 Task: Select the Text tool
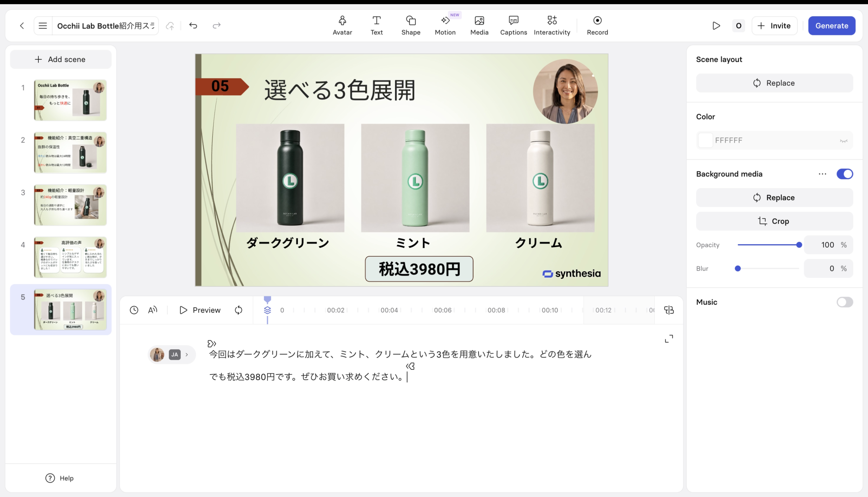coord(376,26)
